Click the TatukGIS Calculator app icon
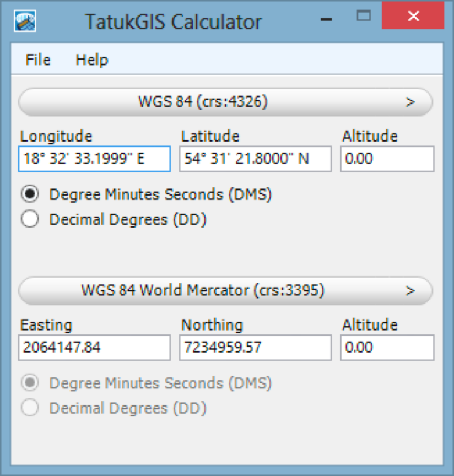Screen dimensions: 454x476 (25, 21)
